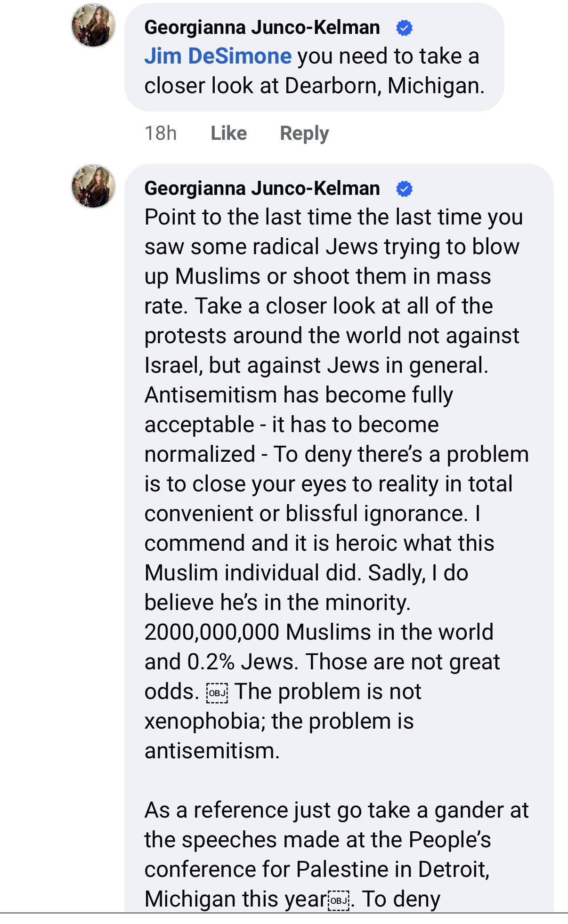This screenshot has width=568, height=924.
Task: Open profile picture on the Dearborn comment
Action: 93,25
